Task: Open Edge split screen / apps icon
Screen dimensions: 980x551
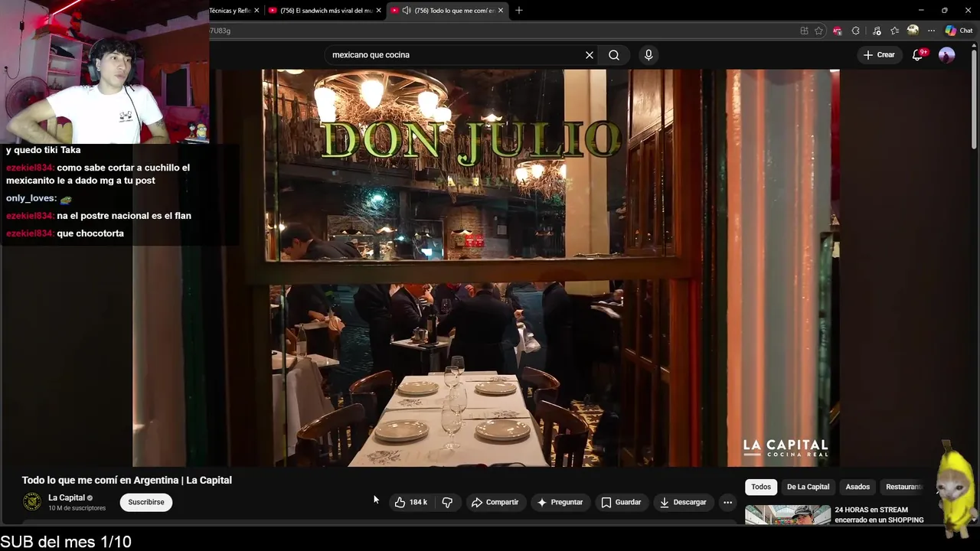Action: coord(804,31)
